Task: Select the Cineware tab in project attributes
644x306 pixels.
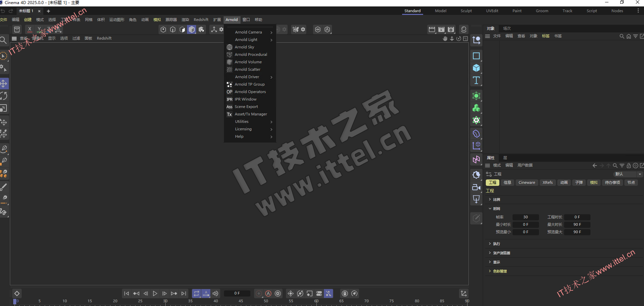Action: [x=527, y=182]
